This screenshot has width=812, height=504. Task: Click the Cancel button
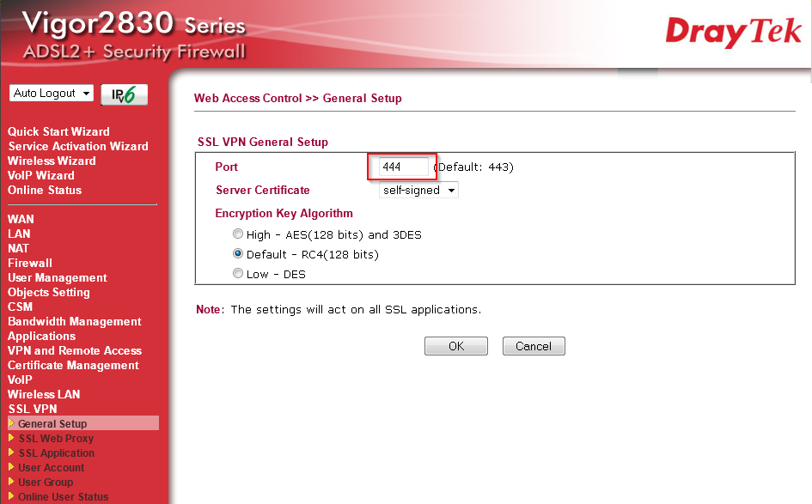click(x=534, y=346)
